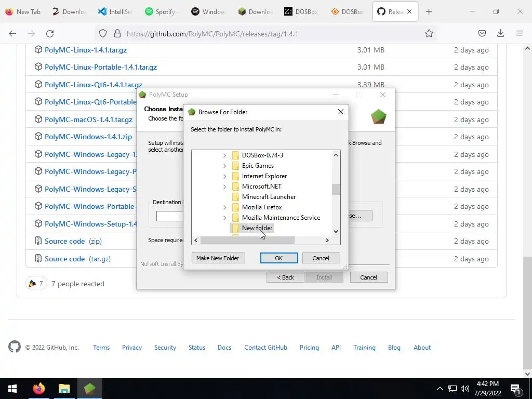Click the folder tree vertical scrollbar thumb
This screenshot has width=532, height=399.
(336, 189)
